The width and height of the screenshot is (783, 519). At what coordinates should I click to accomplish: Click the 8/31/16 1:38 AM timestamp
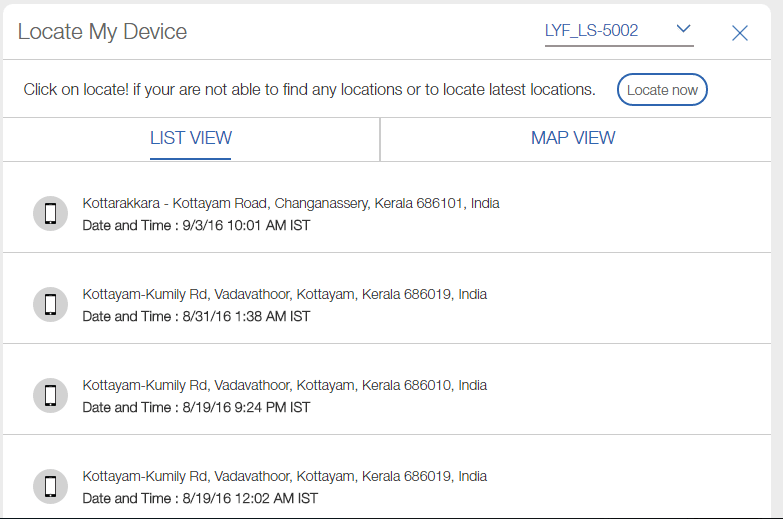(246, 317)
